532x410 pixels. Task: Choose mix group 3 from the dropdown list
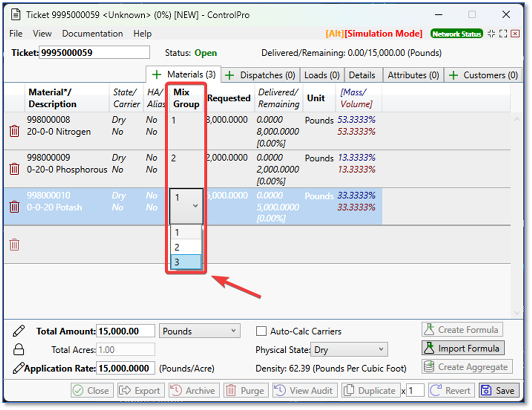coord(185,262)
